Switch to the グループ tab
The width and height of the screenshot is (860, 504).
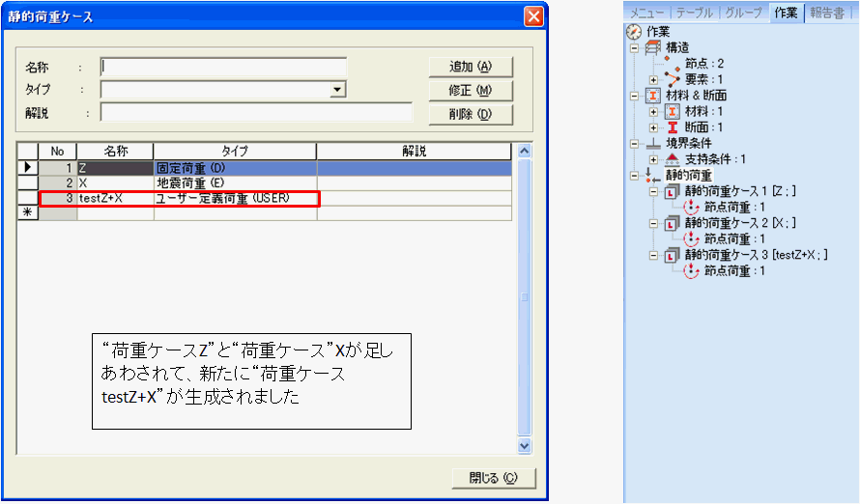coord(743,13)
